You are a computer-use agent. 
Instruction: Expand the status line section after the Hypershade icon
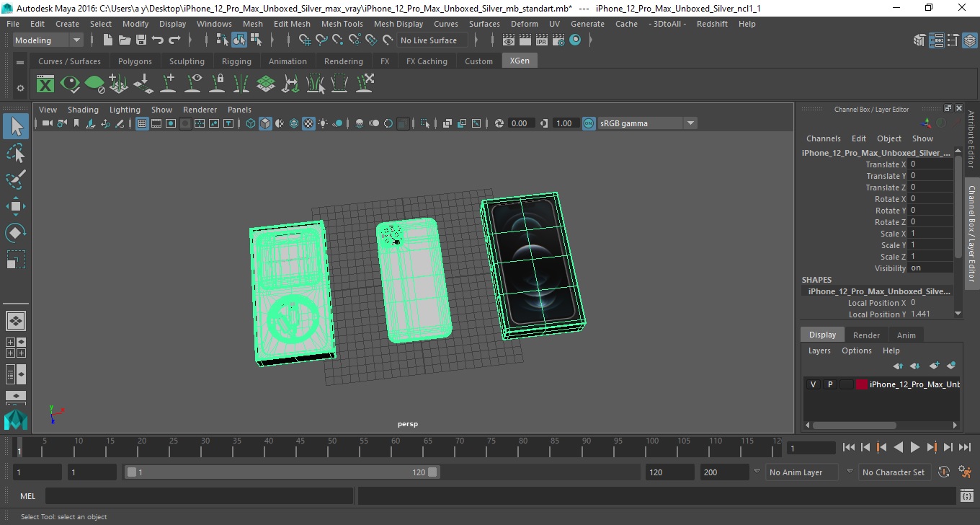(592, 40)
